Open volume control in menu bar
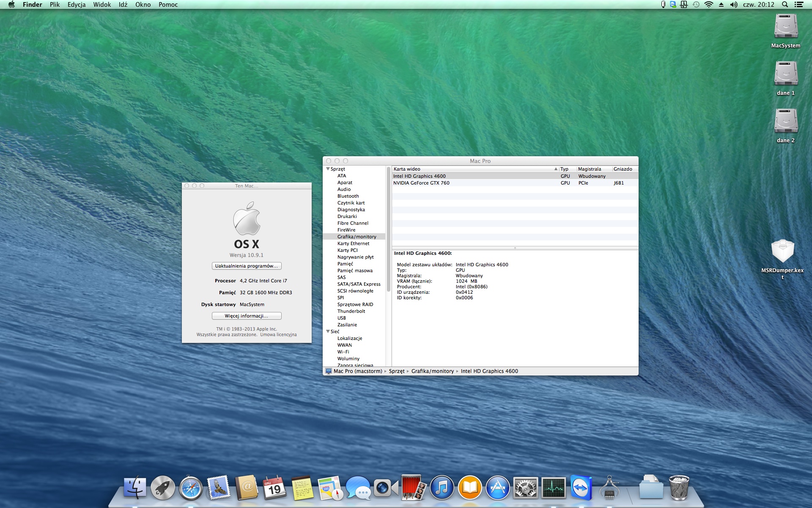 [734, 5]
